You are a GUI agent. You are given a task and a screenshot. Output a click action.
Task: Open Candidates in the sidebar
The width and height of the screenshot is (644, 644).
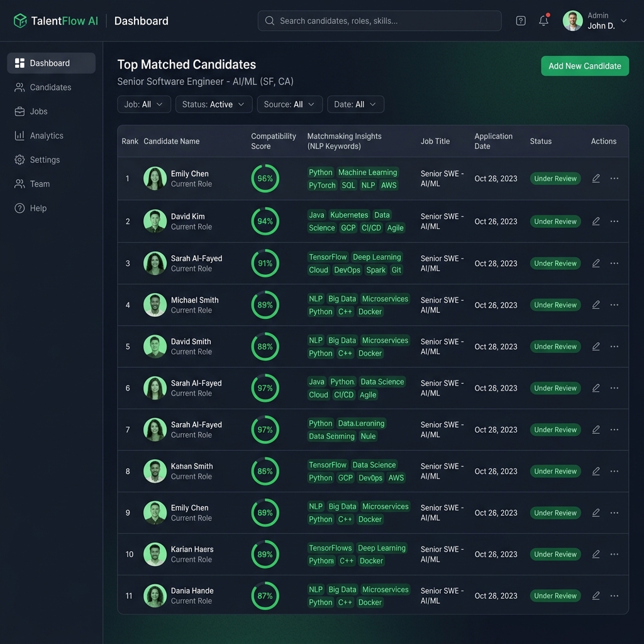(52, 87)
